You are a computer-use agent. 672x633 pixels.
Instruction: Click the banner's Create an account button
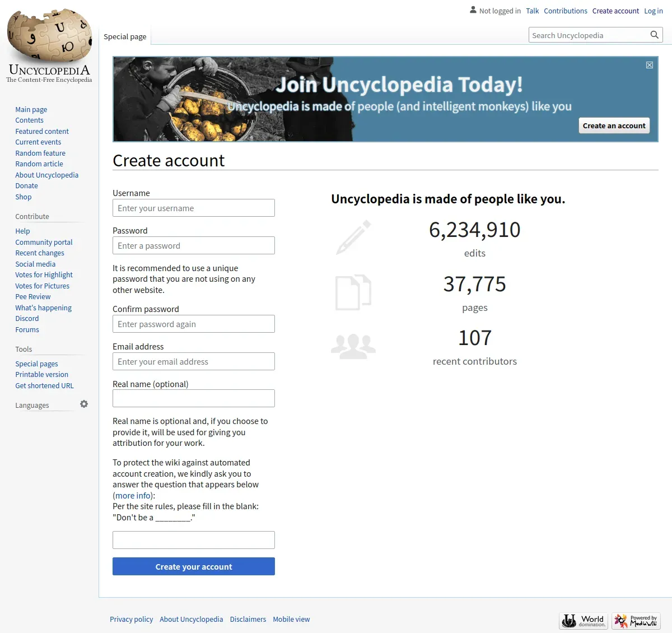614,125
